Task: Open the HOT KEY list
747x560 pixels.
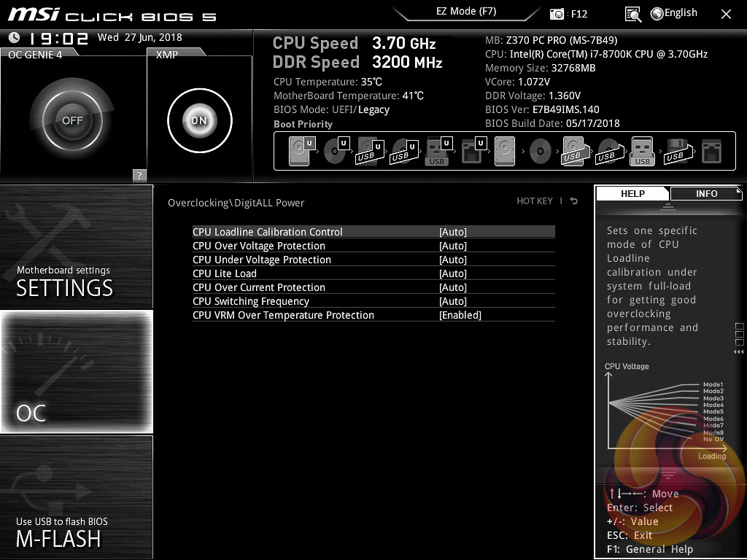Action: point(535,201)
